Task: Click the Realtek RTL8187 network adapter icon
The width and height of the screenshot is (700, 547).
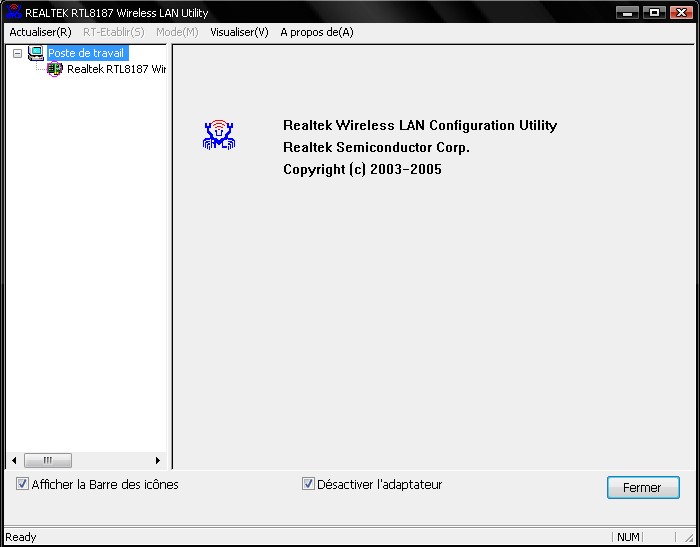Action: tap(55, 69)
